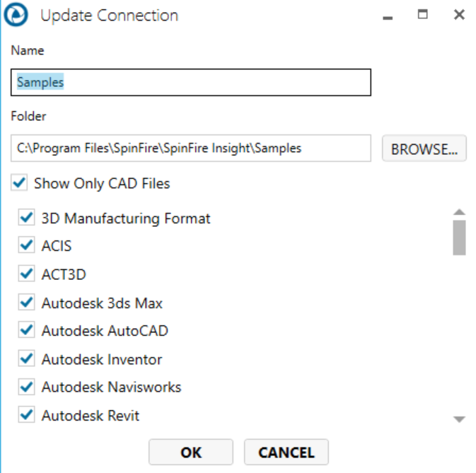
Task: Uncheck the ACT3D format option
Action: pyautogui.click(x=27, y=274)
